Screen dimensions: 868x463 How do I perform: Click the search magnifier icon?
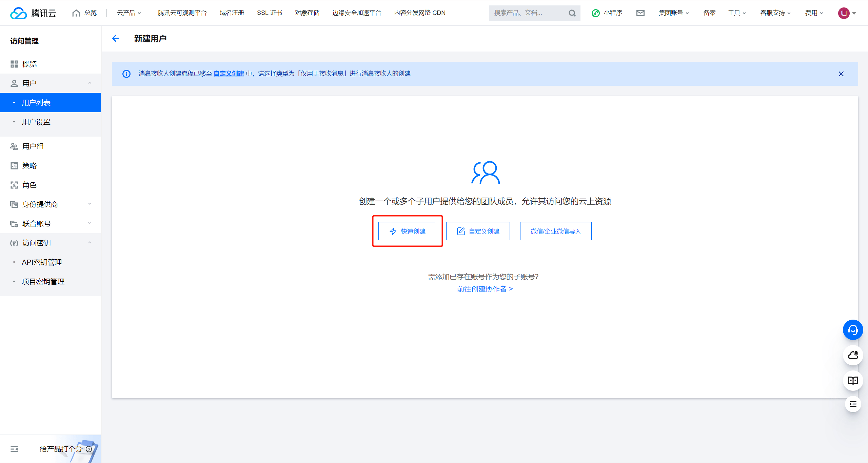coord(572,13)
